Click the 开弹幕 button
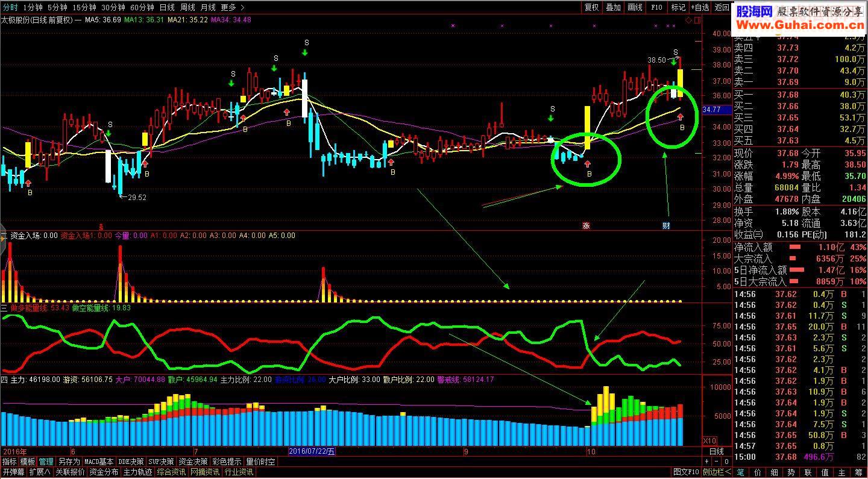 [x=13, y=472]
